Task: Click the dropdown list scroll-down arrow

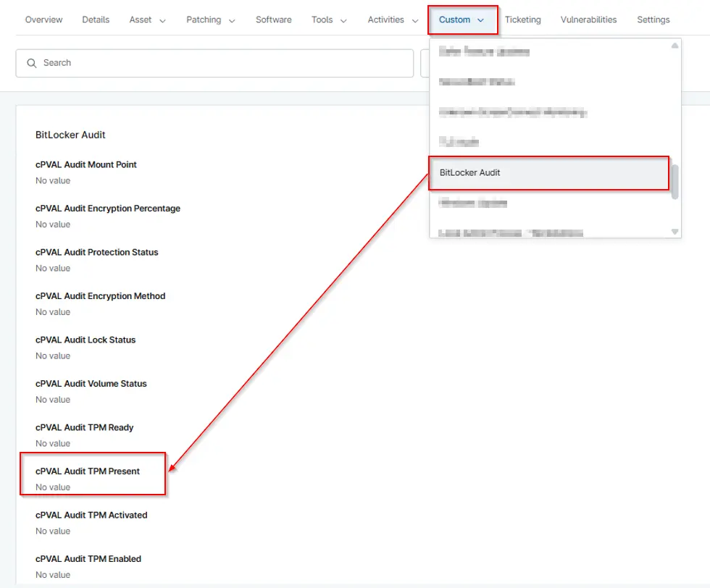Action: point(674,232)
